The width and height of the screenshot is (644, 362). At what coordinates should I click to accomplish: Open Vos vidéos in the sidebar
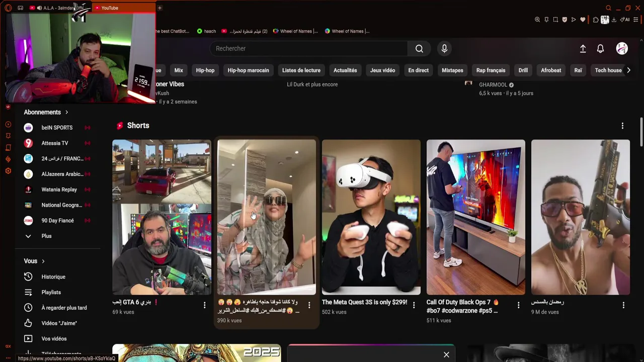click(x=57, y=339)
